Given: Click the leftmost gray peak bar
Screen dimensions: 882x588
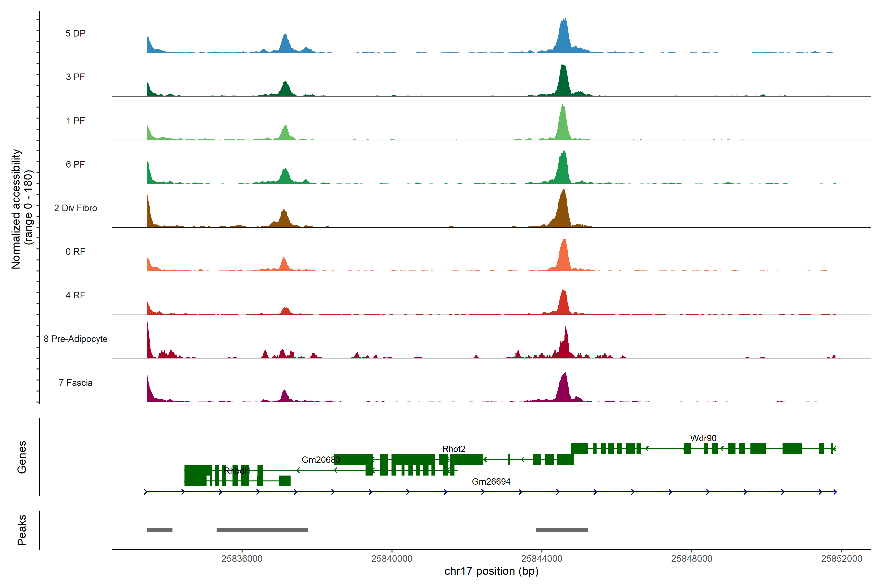Looking at the screenshot, I should (159, 530).
